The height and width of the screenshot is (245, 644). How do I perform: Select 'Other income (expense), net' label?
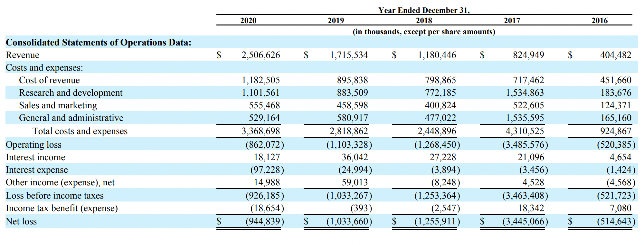click(x=60, y=182)
